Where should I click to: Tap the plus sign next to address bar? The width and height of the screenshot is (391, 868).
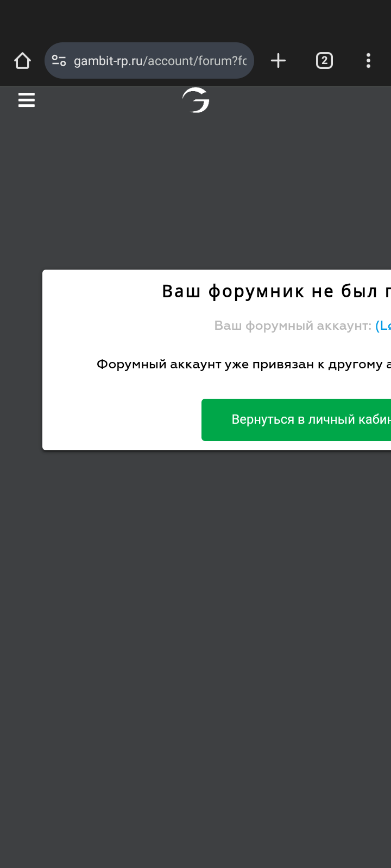(278, 61)
